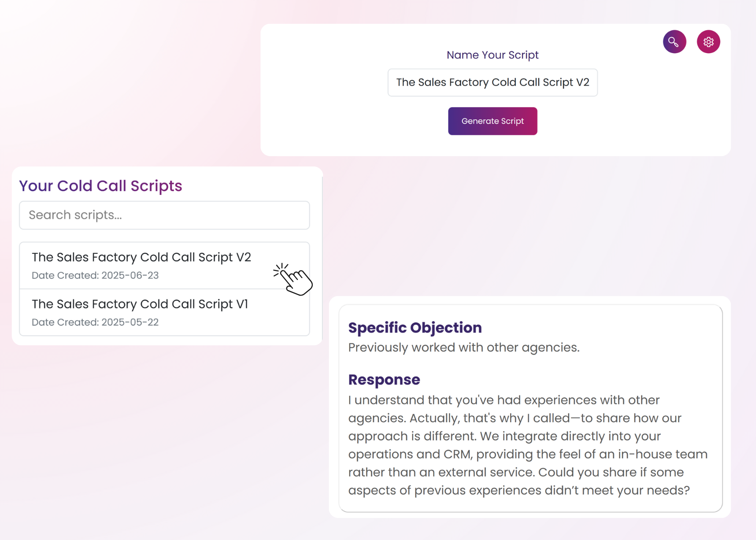Screen dimensions: 756x540
Task: Click the text 'The Sales Factory Cold Call Script V2' in field
Action: coord(492,82)
